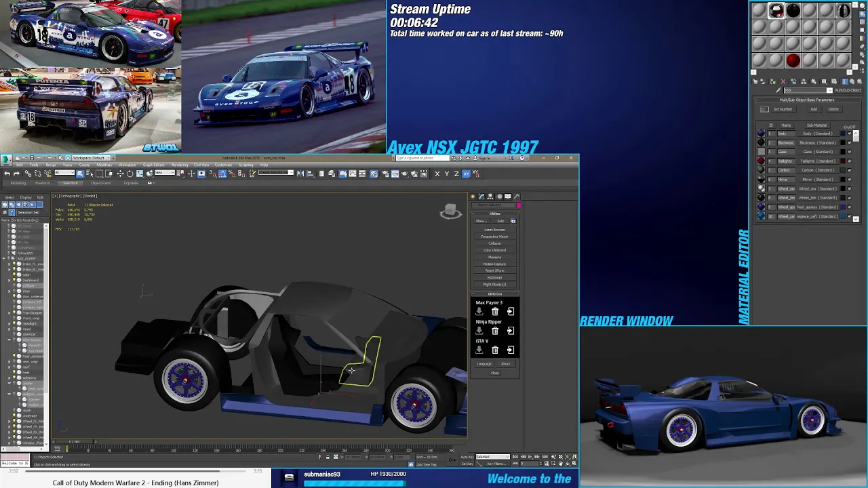Image resolution: width=868 pixels, height=488 pixels.
Task: Open the Hierarchy command panel tab
Action: 490,196
